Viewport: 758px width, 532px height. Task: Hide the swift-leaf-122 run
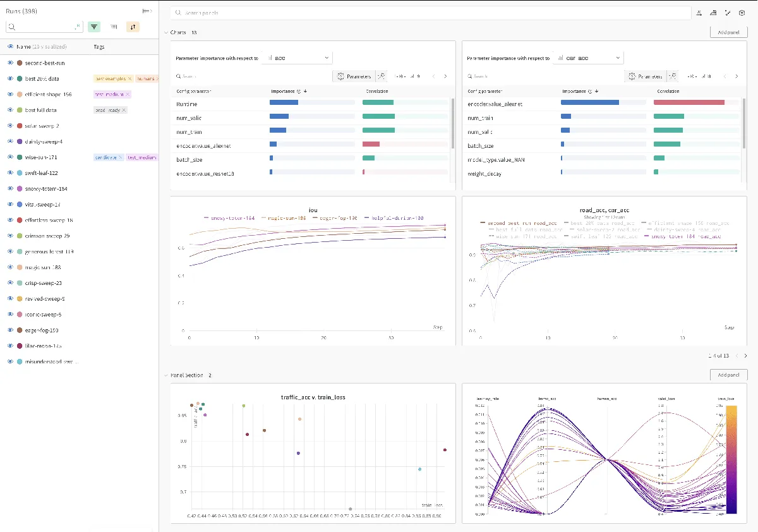pos(10,173)
